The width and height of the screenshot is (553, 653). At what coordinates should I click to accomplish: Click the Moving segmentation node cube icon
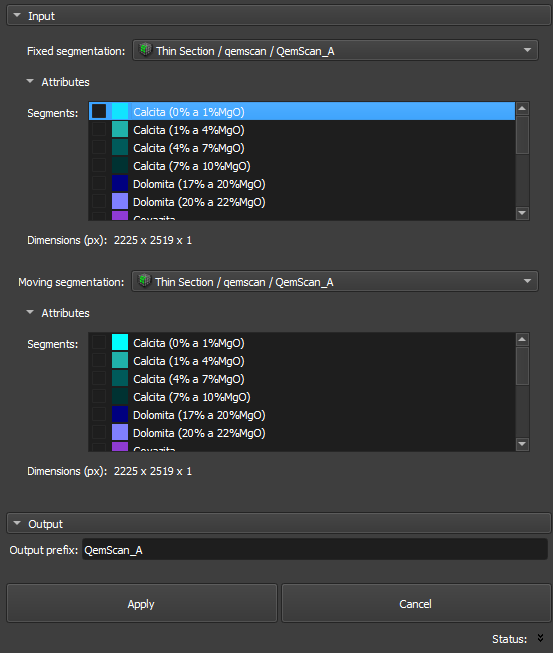[x=144, y=281]
